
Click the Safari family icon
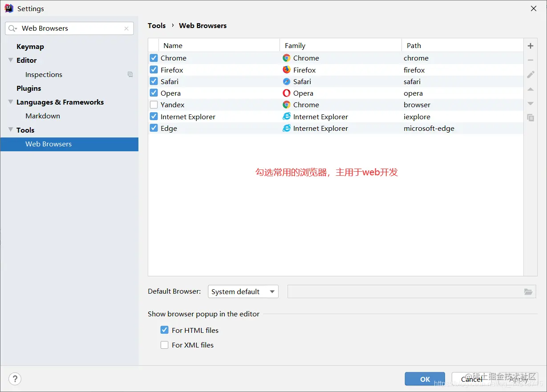pyautogui.click(x=287, y=81)
